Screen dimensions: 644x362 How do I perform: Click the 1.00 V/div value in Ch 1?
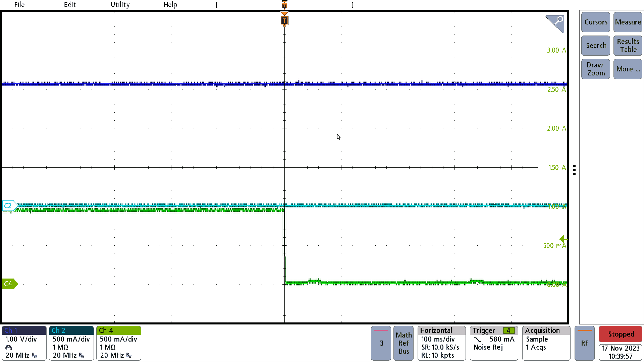(21, 339)
